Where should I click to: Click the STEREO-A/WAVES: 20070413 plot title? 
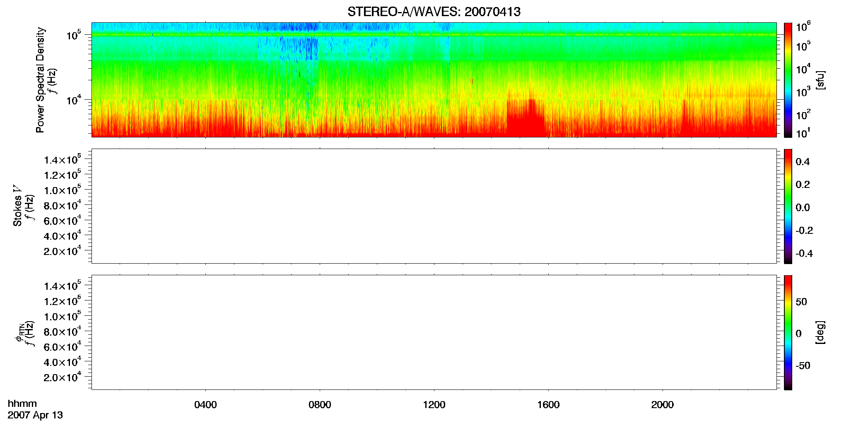(x=434, y=12)
